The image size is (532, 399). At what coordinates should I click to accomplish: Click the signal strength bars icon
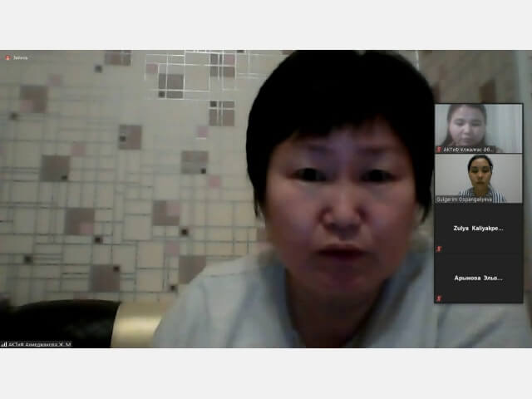tap(3, 344)
